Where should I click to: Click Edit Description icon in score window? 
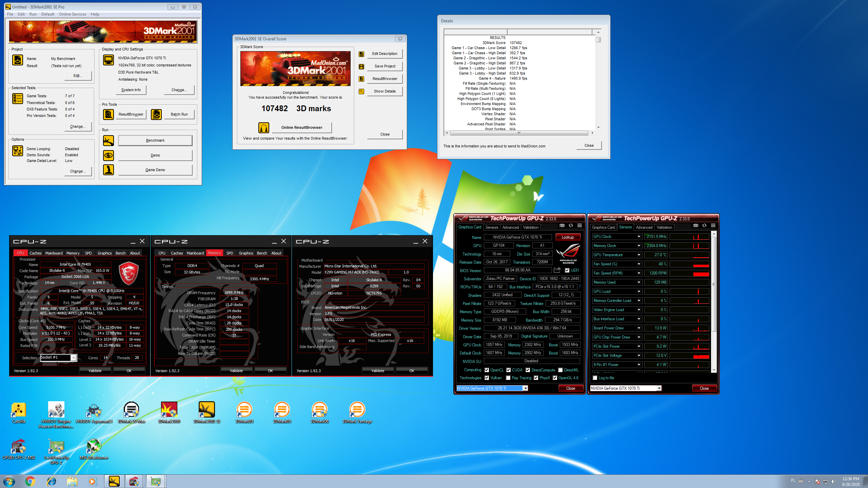pos(361,54)
